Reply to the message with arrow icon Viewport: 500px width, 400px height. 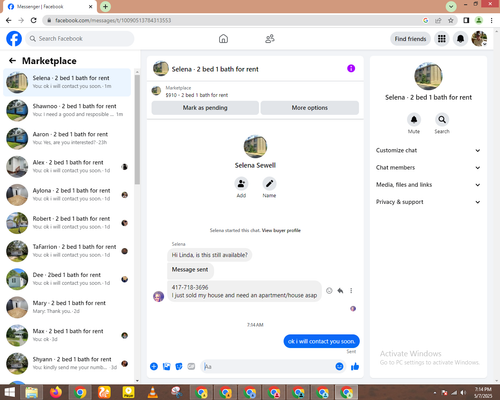click(x=340, y=291)
